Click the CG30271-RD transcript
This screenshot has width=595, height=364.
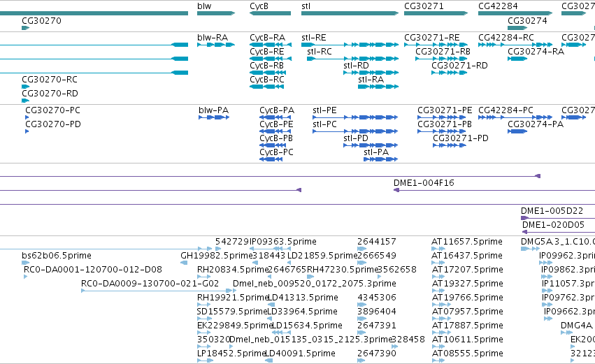[450, 73]
